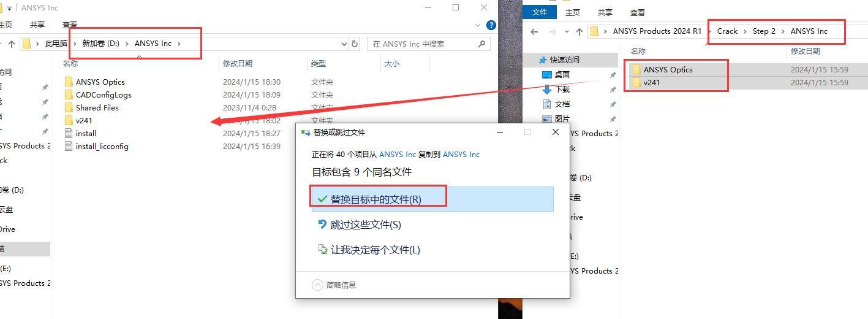The width and height of the screenshot is (868, 319).
Task: Sort by 大小 column in left window
Action: (391, 63)
